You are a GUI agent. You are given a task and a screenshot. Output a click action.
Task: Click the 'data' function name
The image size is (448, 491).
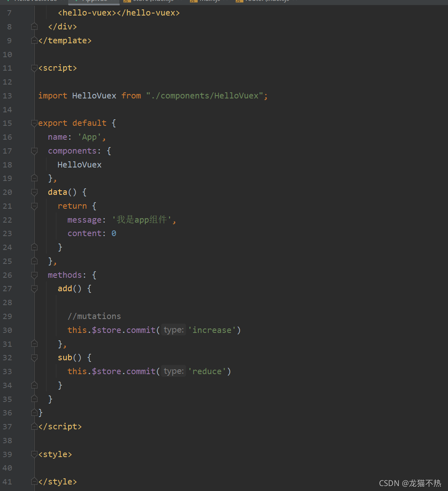click(58, 192)
